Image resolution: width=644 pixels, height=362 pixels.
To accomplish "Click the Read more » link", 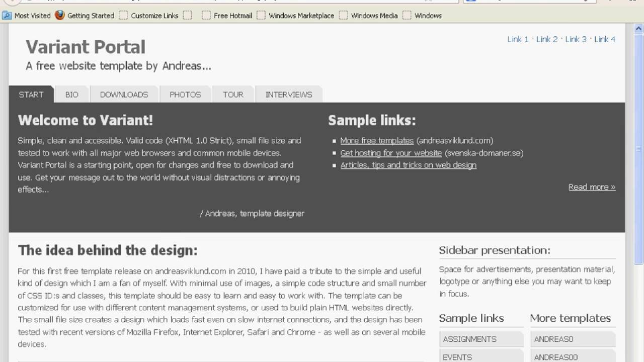I will 592,187.
